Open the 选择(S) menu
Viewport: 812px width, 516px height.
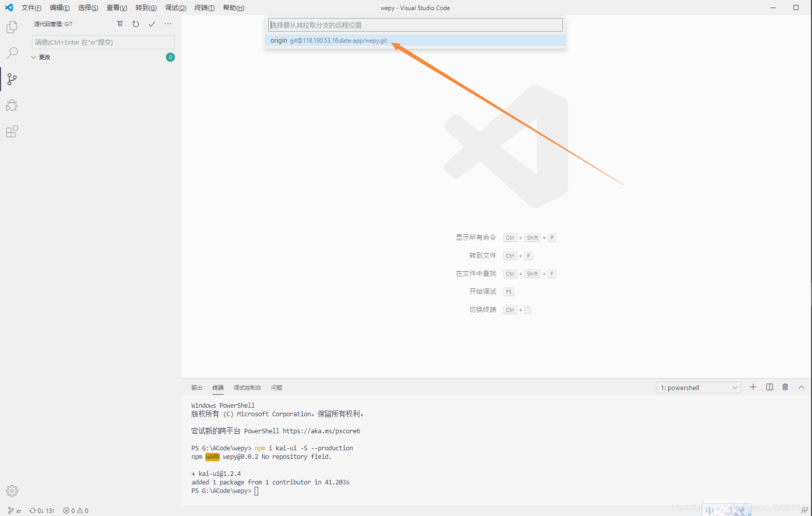point(88,8)
